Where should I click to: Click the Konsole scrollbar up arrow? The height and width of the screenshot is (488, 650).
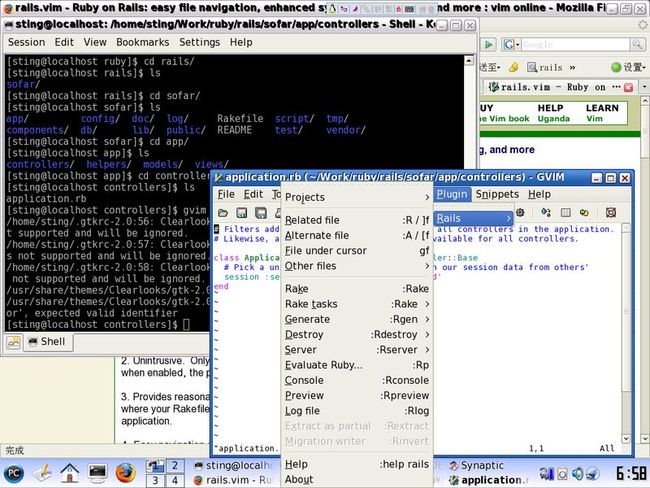469,61
